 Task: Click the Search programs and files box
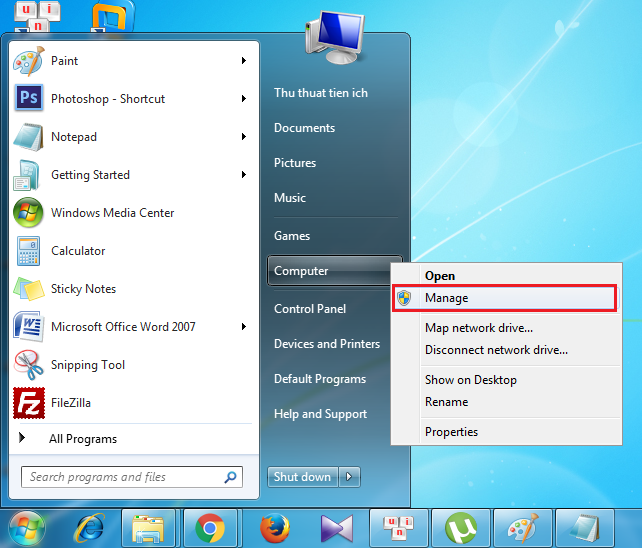pyautogui.click(x=125, y=477)
